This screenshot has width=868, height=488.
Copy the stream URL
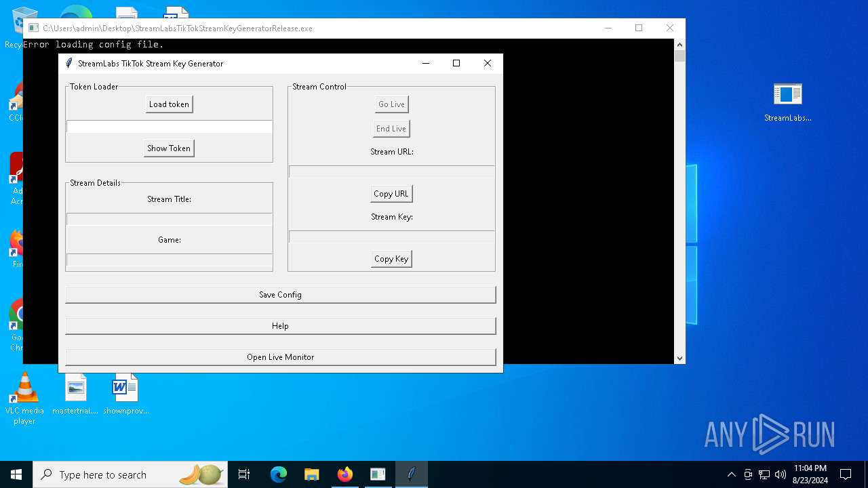coord(391,194)
